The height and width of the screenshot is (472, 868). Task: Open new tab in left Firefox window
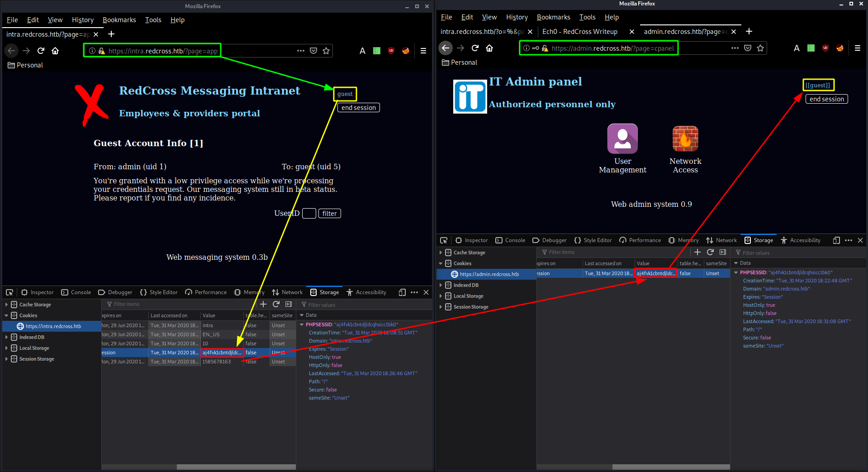click(111, 34)
